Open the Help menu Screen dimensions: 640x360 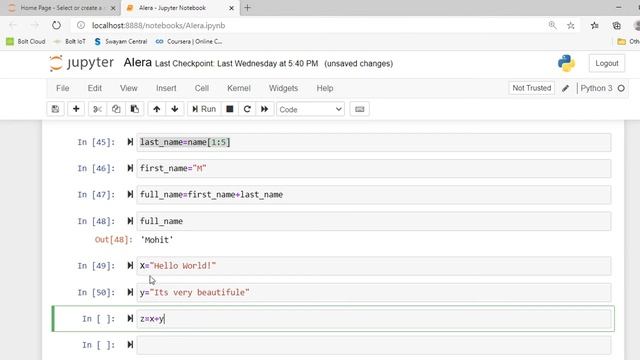325,88
